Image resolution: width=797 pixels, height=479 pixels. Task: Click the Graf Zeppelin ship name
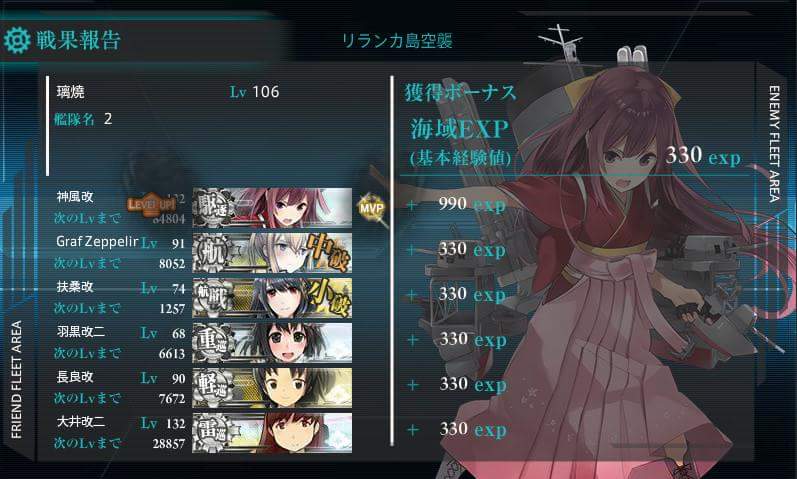click(x=97, y=241)
